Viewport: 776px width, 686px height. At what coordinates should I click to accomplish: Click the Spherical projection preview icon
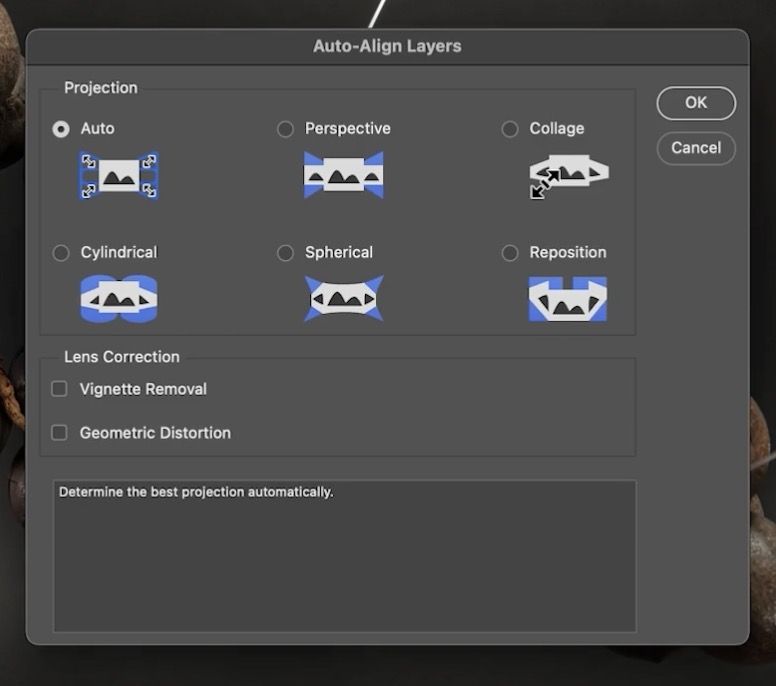(343, 299)
